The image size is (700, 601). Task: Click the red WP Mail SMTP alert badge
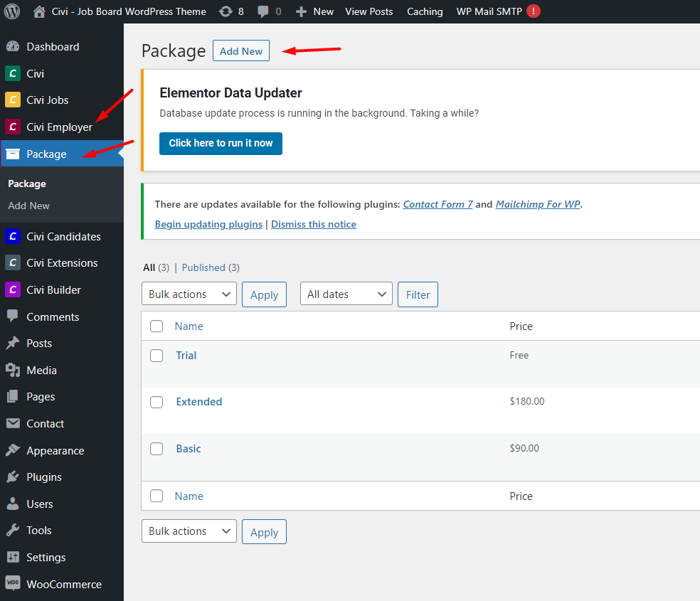(533, 11)
